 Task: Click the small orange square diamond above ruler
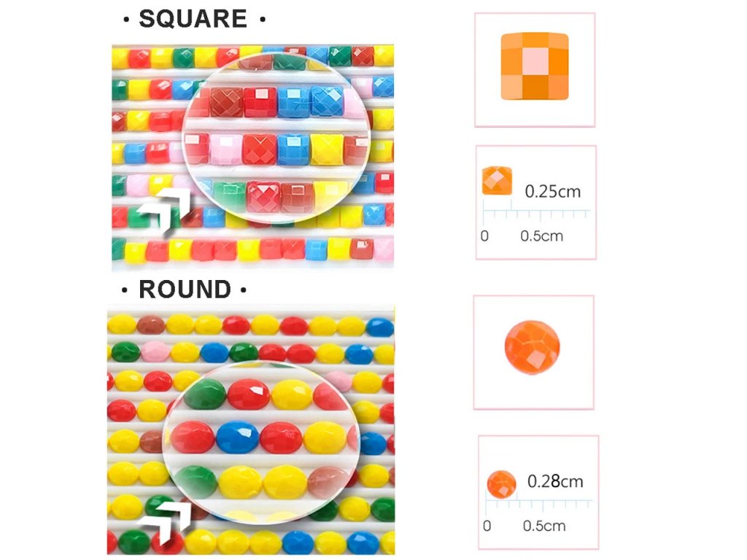tap(497, 181)
